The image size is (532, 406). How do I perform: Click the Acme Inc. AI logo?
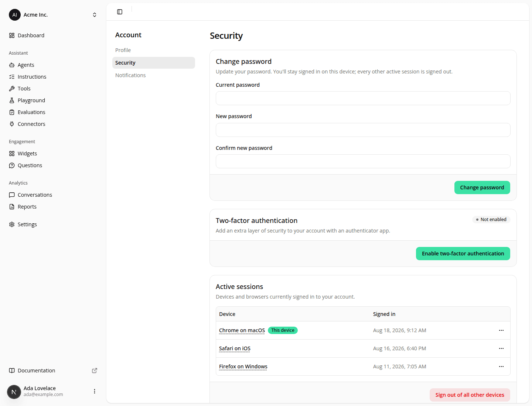tap(15, 15)
